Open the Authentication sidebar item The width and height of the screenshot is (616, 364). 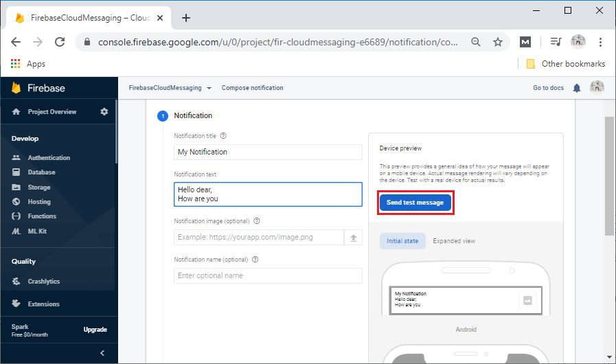(x=49, y=157)
